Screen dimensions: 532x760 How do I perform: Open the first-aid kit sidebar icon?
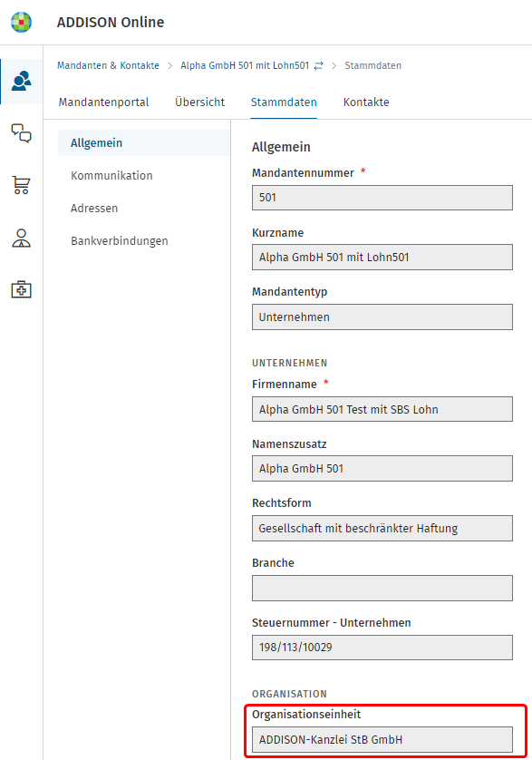pyautogui.click(x=22, y=289)
